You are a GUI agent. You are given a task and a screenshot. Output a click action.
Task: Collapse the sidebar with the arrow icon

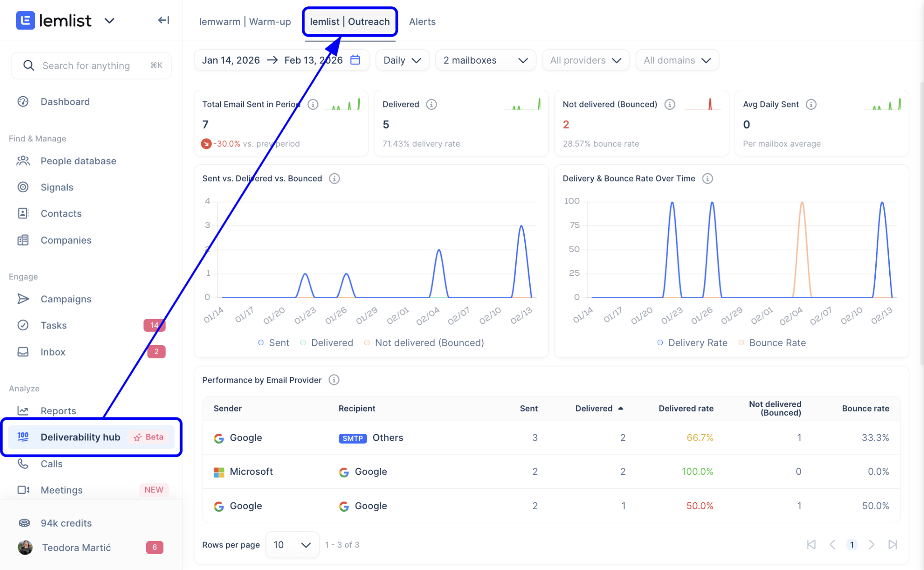click(x=163, y=20)
